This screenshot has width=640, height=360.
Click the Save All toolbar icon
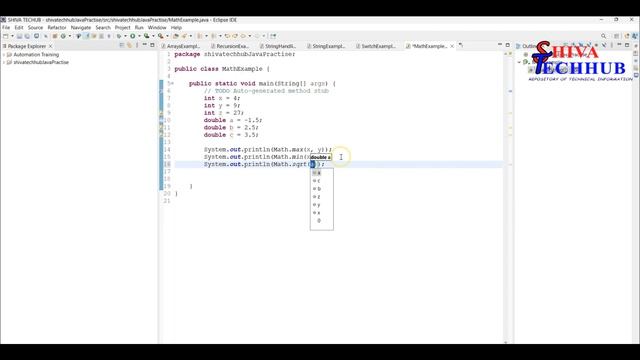27,36
